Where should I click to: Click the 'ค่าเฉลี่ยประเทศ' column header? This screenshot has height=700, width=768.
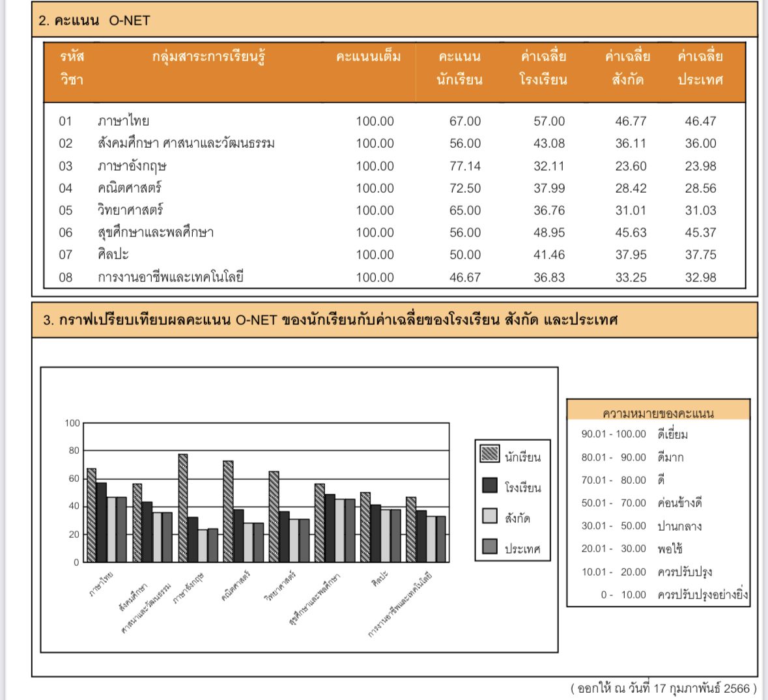click(700, 68)
